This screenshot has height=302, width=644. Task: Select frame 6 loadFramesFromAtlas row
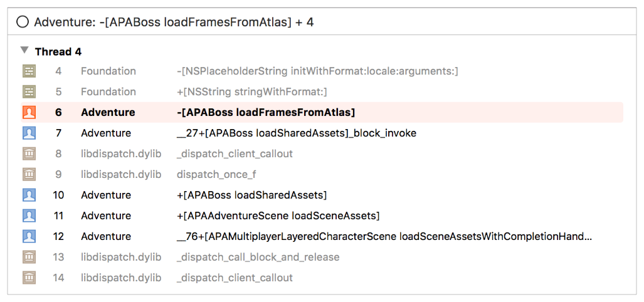267,113
